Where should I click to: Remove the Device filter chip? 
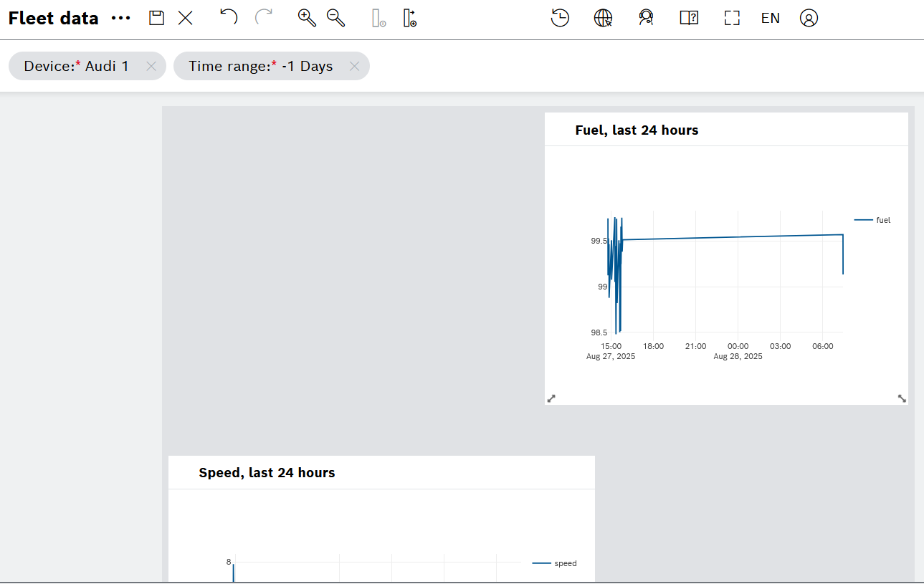pos(151,66)
